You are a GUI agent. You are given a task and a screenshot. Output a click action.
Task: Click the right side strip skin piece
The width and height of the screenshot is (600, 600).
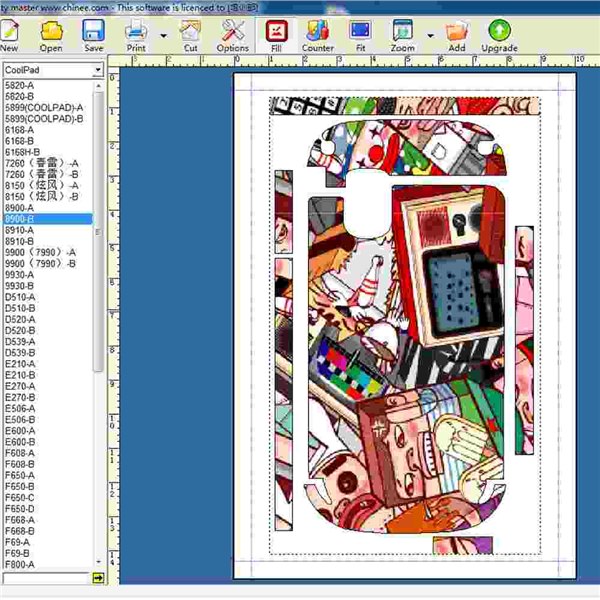point(524,340)
